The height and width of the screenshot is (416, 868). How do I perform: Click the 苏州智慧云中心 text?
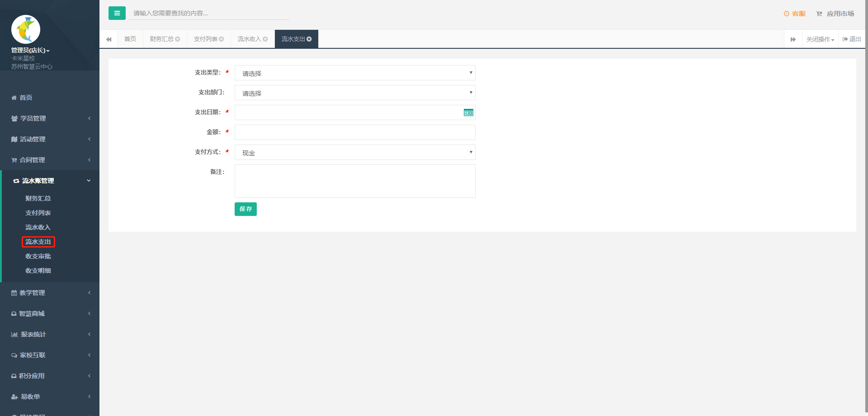[x=32, y=67]
